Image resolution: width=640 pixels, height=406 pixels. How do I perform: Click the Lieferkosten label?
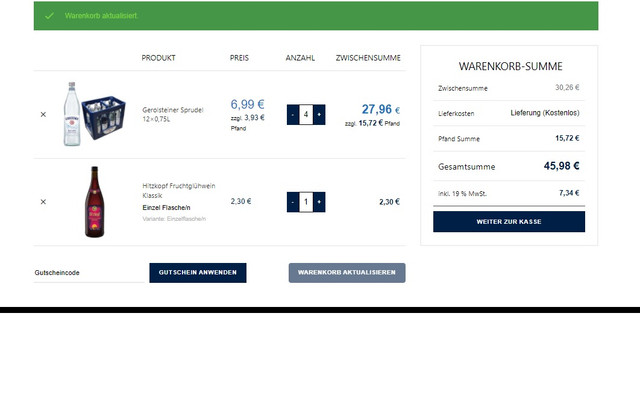click(x=456, y=114)
